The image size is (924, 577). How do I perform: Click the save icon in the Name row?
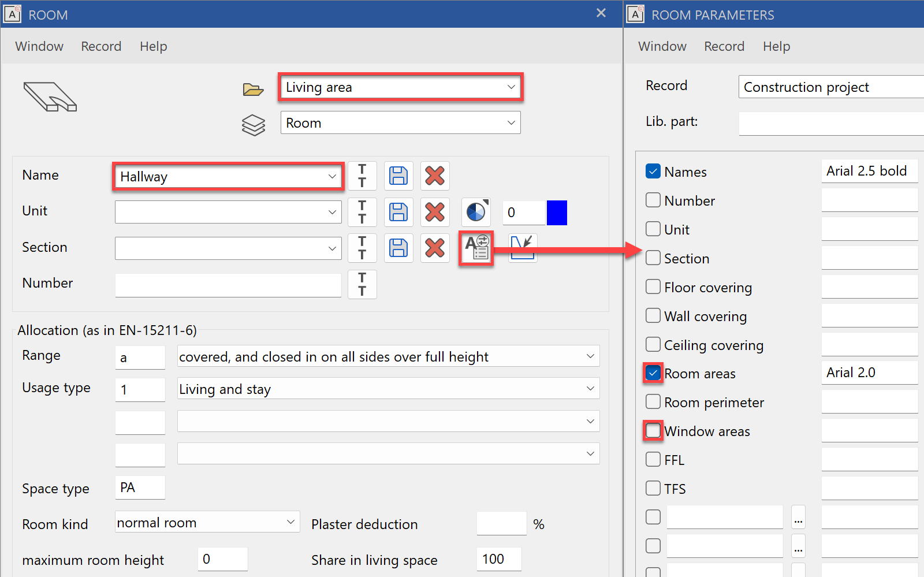point(398,176)
